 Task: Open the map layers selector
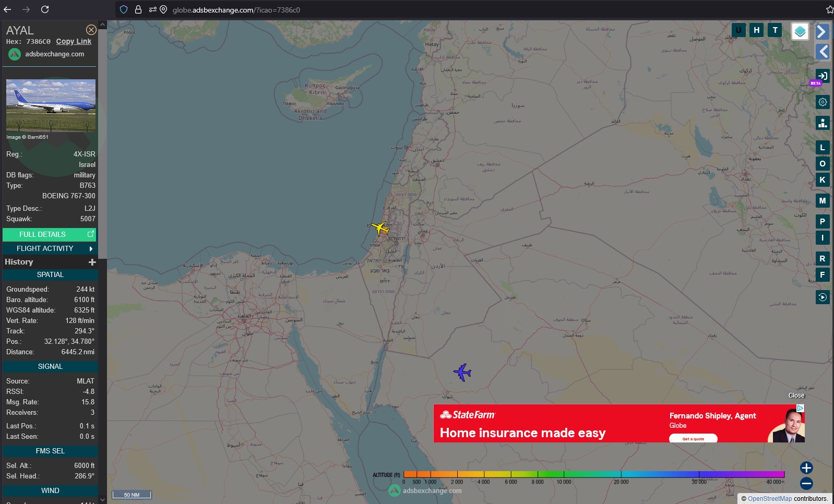pos(800,32)
